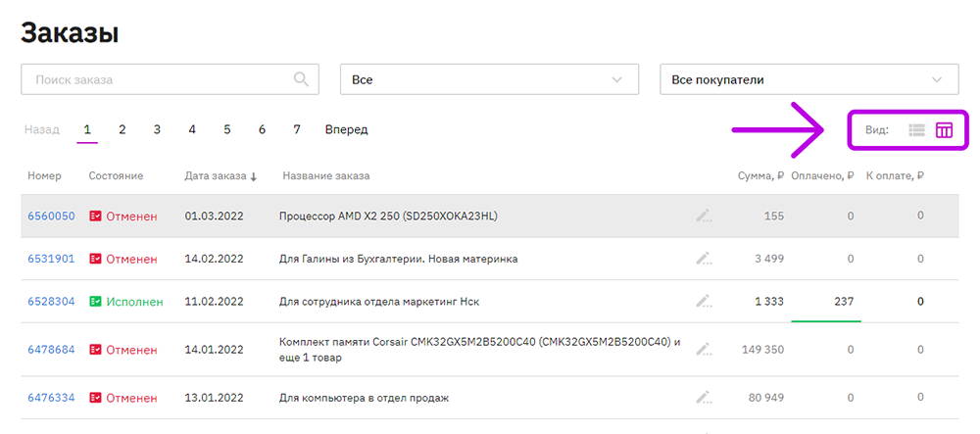Edit name of order 6560050
Image resolution: width=980 pixels, height=434 pixels.
[704, 217]
